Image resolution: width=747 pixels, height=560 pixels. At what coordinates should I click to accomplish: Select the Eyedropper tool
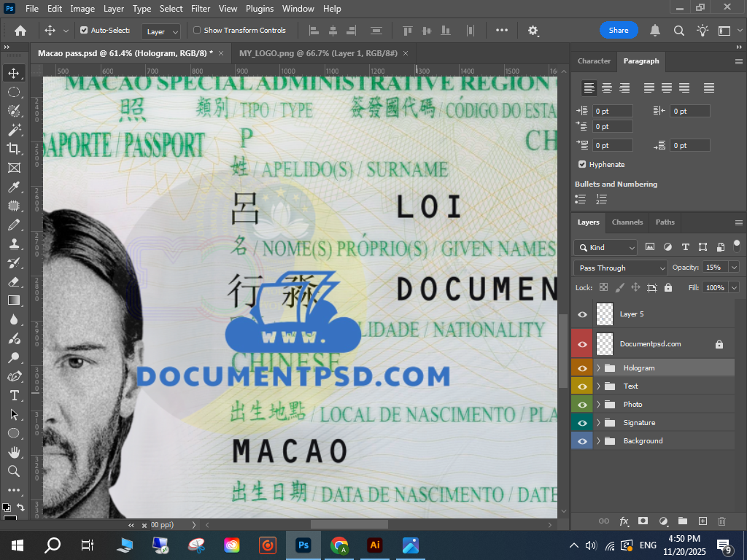[x=14, y=187]
